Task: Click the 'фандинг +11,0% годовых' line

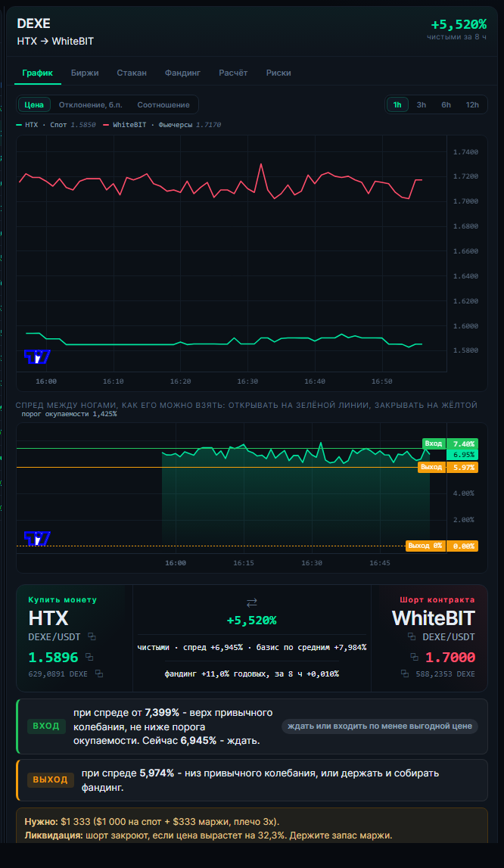Action: 251,674
